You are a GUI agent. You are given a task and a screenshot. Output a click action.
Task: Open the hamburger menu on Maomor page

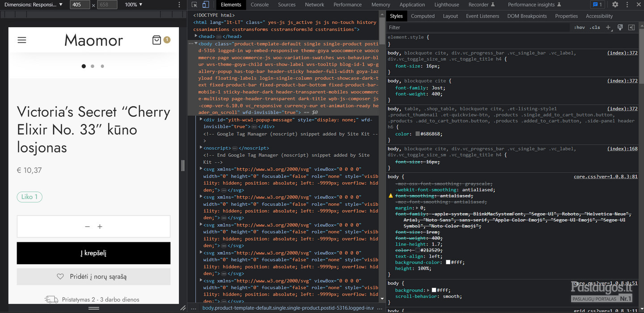[x=22, y=40]
